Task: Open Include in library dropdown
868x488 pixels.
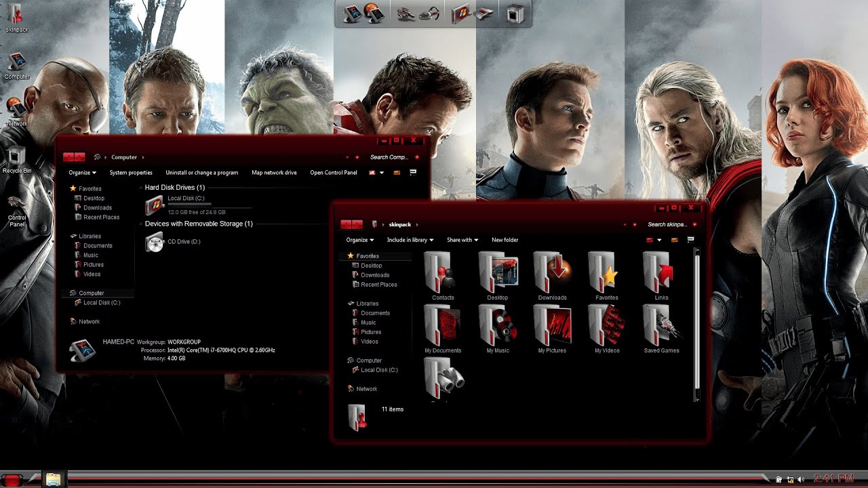Action: (x=410, y=239)
